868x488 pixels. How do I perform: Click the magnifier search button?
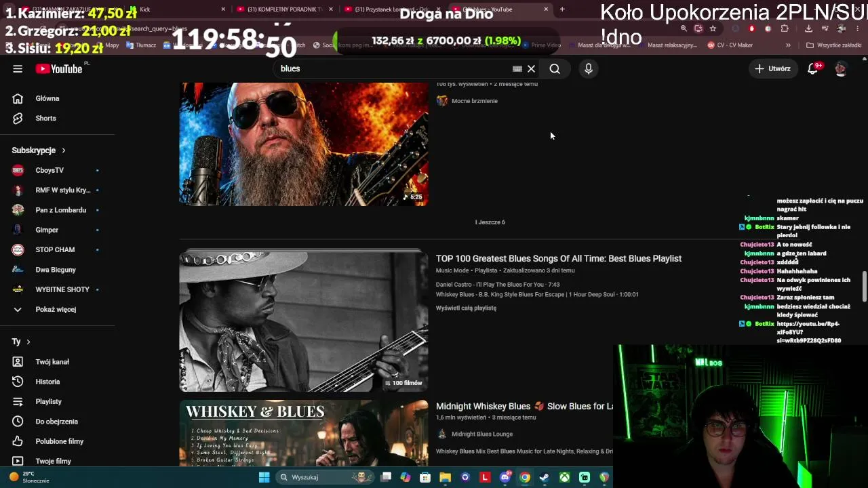point(555,68)
